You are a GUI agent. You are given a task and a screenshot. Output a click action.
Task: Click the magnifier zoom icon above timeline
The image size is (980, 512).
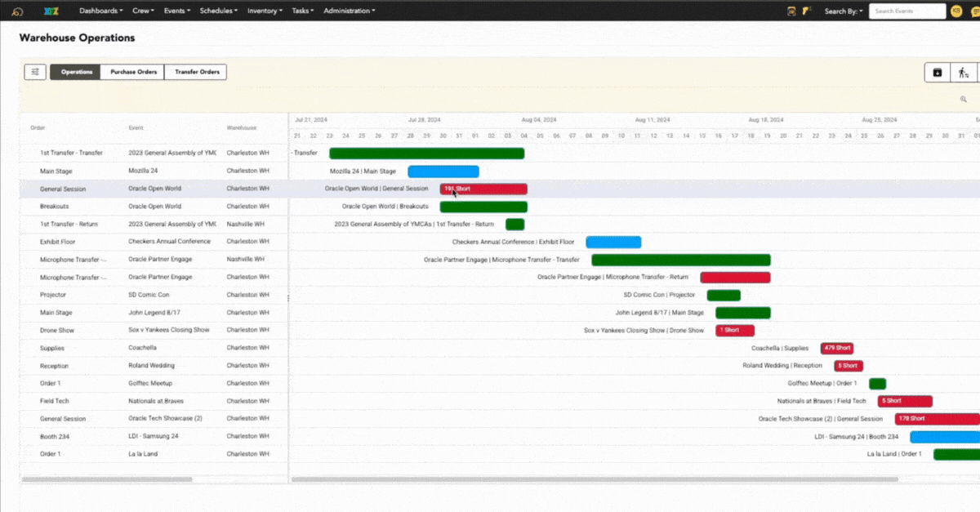964,100
